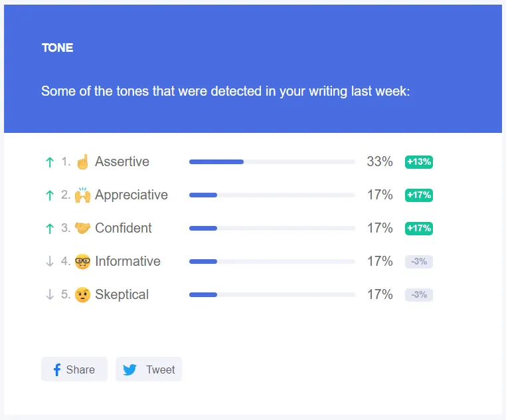Click the green up arrow next to Confident
Screen dimensions: 506x420
50,229
